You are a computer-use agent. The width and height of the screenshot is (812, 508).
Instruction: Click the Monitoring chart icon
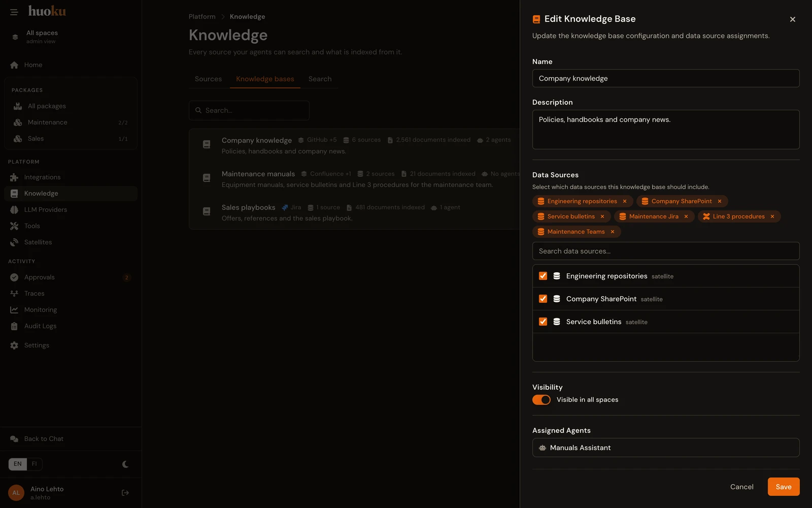coord(14,310)
